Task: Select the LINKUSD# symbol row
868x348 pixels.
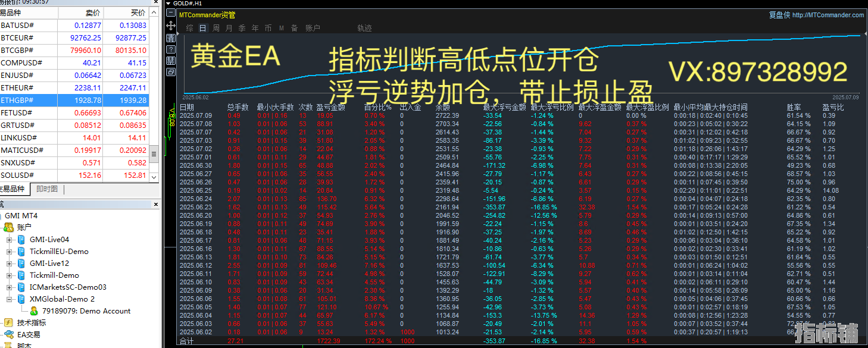Action: coord(74,138)
